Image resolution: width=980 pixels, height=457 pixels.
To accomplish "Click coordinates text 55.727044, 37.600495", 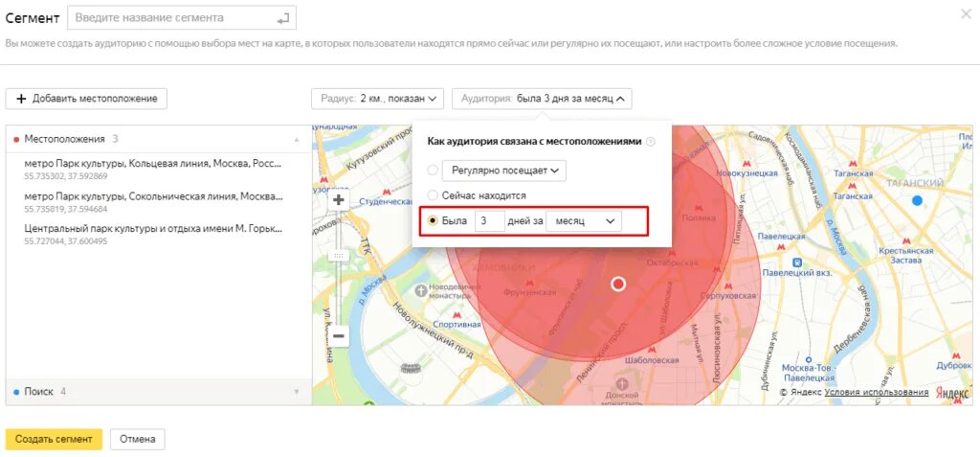I will pyautogui.click(x=66, y=241).
